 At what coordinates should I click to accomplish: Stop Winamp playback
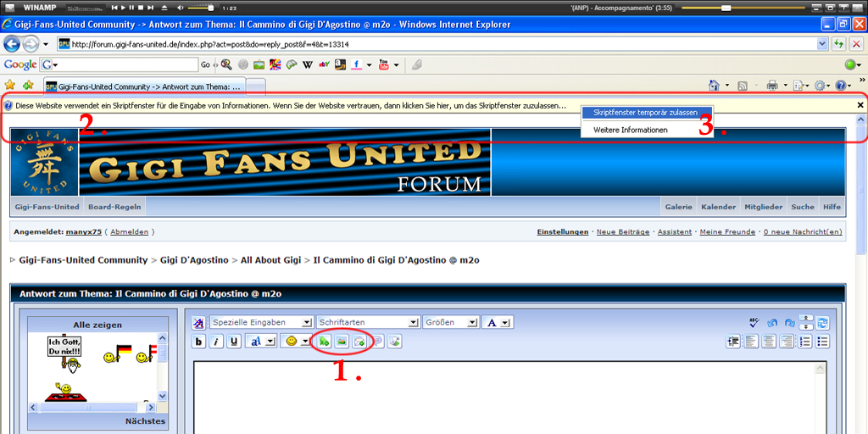coord(142,8)
